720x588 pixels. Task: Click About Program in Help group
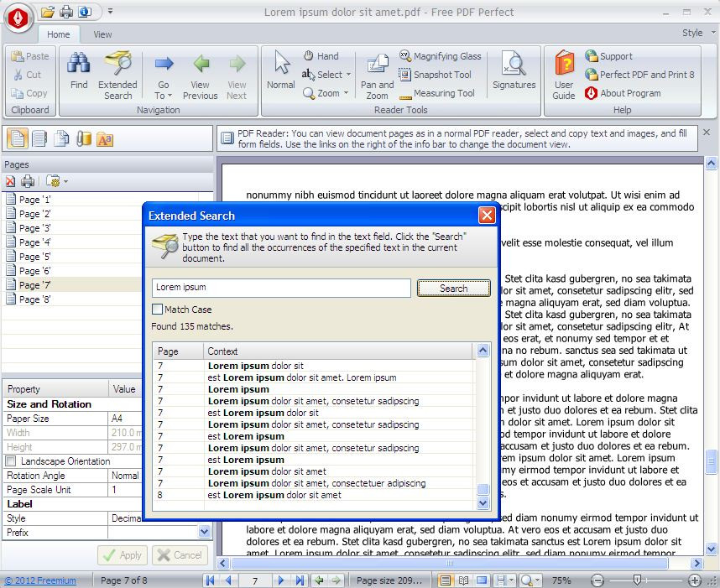[x=623, y=93]
